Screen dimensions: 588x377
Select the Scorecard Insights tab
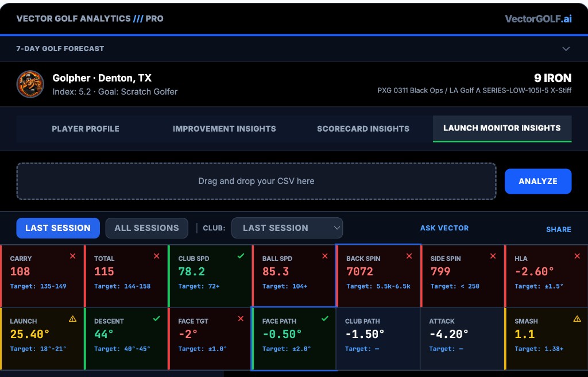click(x=363, y=129)
